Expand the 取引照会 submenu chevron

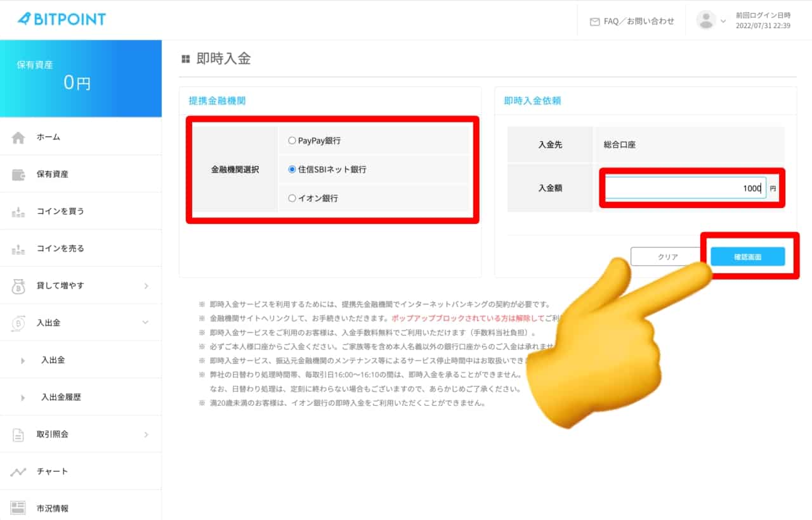coord(146,434)
